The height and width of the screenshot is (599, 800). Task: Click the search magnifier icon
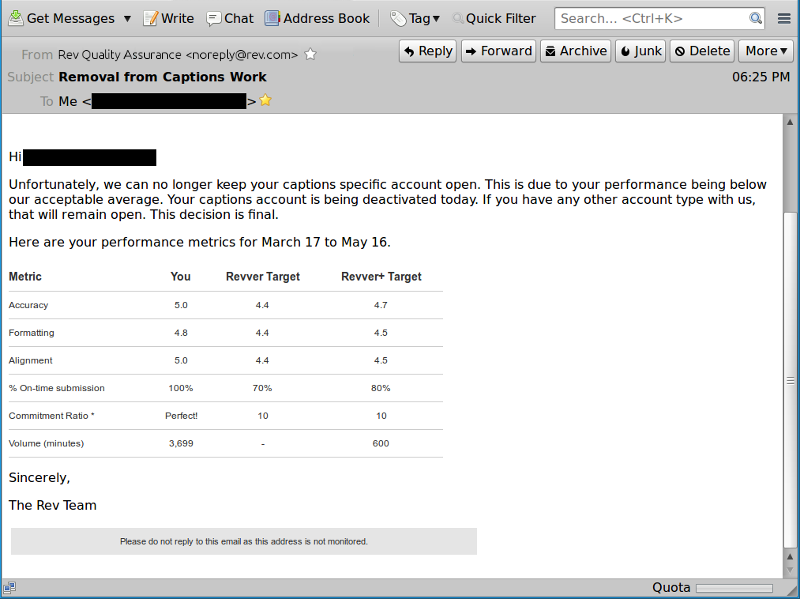[756, 18]
